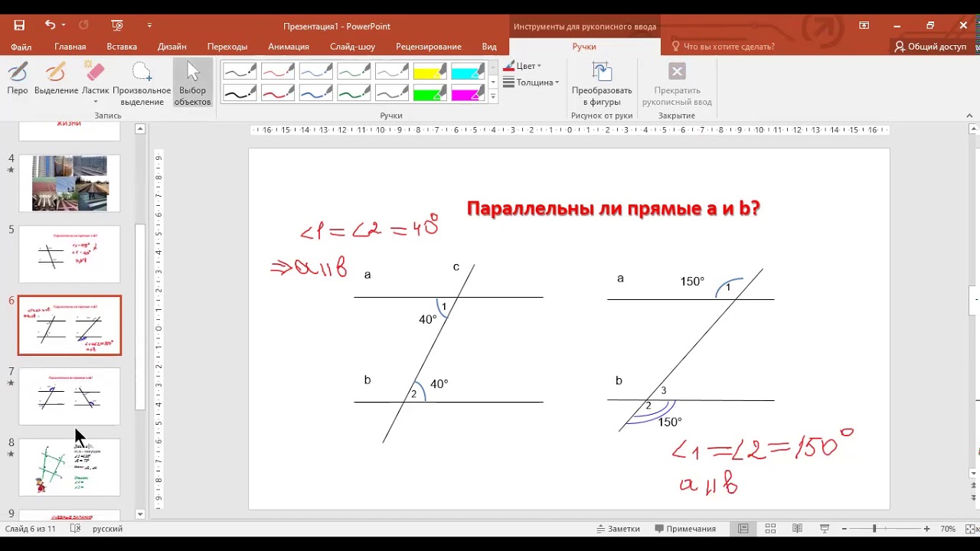Zoom in with the plus button
Viewport: 980px width, 551px height.
(x=926, y=529)
